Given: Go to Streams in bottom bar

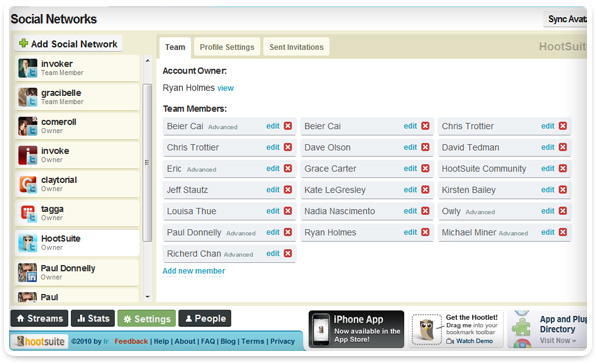Looking at the screenshot, I should [x=40, y=319].
